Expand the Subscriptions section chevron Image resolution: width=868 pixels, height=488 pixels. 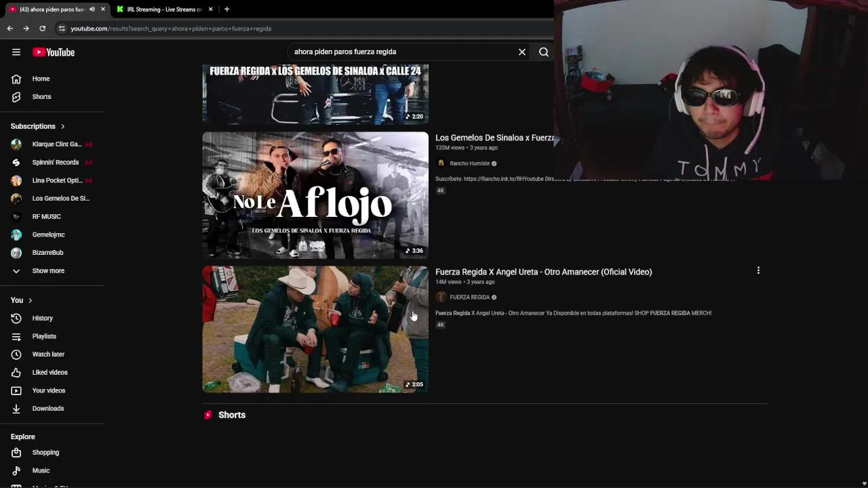(x=63, y=126)
